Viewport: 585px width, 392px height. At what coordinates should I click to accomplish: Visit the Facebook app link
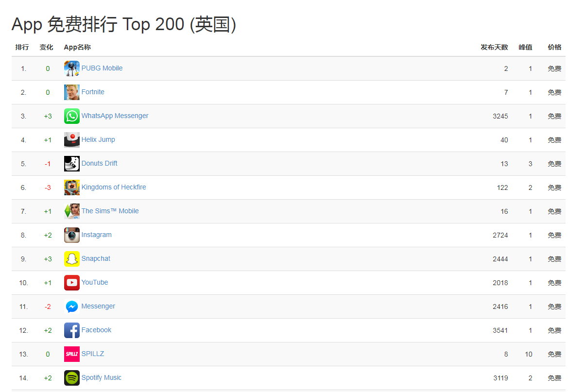pyautogui.click(x=96, y=330)
